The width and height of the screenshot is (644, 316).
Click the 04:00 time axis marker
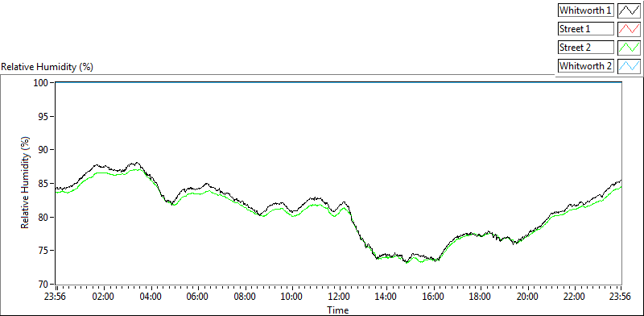click(151, 297)
